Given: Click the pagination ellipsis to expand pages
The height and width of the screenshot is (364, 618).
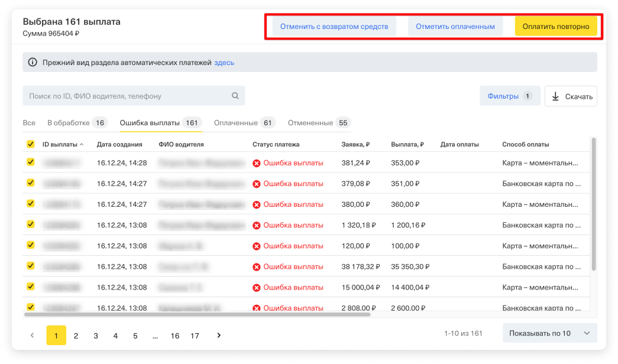Looking at the screenshot, I should click(155, 336).
